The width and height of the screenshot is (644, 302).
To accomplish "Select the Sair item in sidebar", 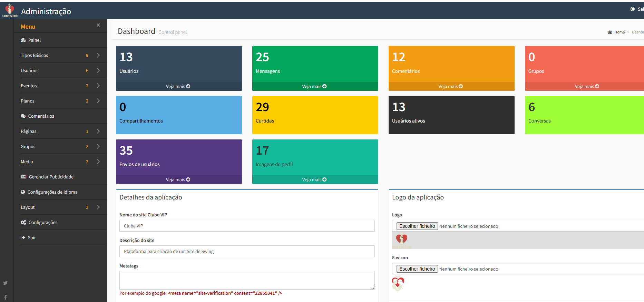I will [31, 238].
